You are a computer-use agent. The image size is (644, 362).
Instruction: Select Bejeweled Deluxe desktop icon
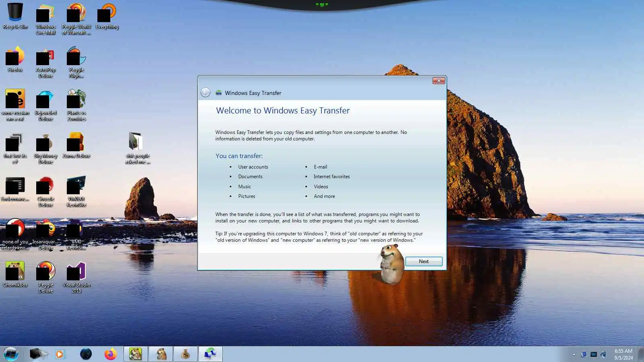[x=45, y=105]
